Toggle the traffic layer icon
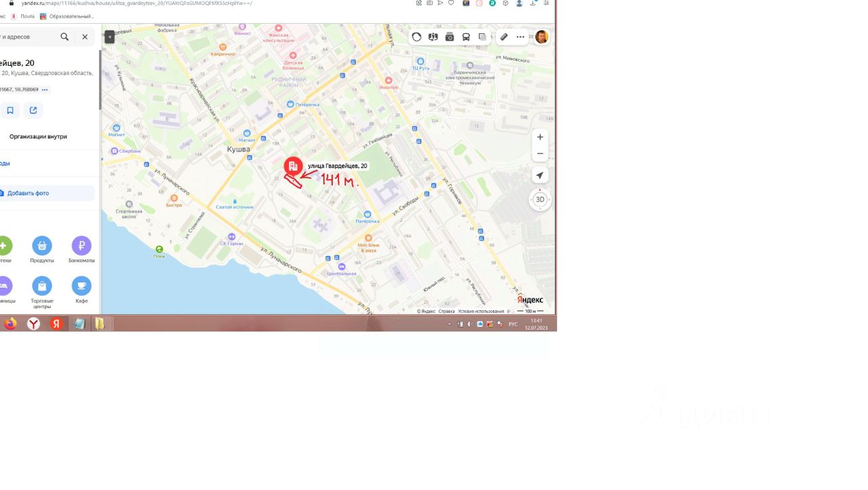Image resolution: width=868 pixels, height=490 pixels. [416, 37]
